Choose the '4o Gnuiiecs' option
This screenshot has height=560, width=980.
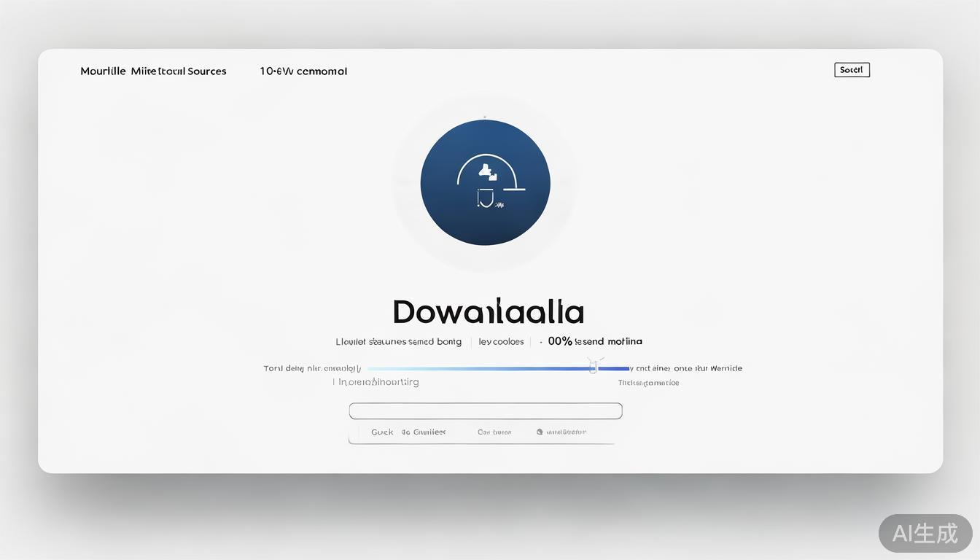[x=424, y=432]
